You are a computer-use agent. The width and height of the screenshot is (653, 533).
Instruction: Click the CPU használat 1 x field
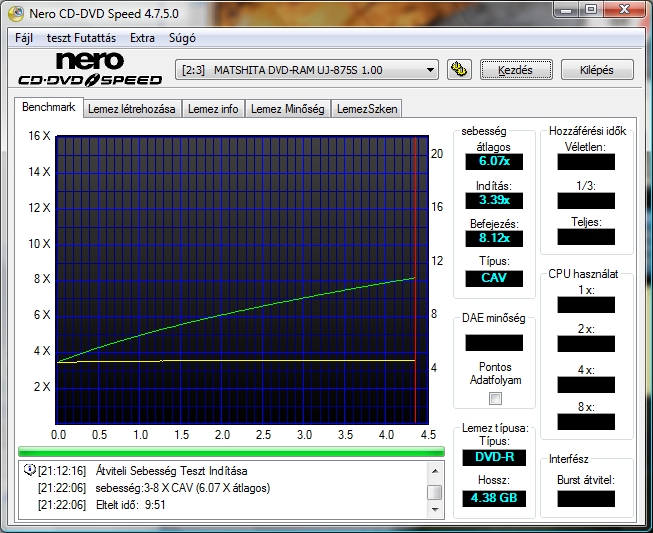(x=586, y=305)
